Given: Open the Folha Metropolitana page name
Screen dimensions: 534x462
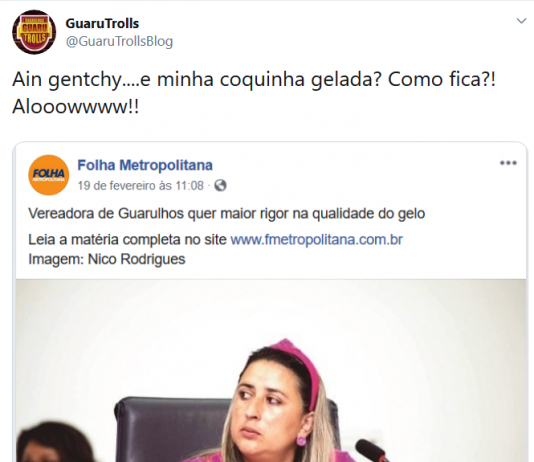Looking at the screenshot, I should click(x=145, y=165).
